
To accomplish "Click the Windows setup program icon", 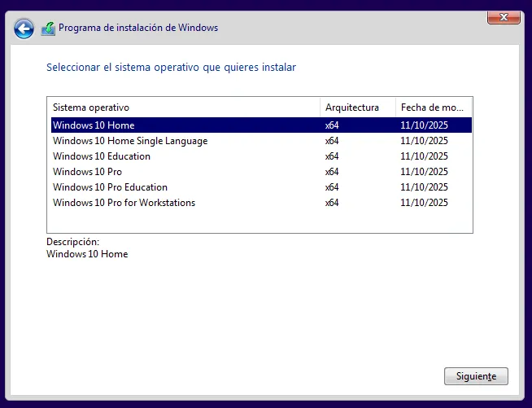I will (x=48, y=29).
